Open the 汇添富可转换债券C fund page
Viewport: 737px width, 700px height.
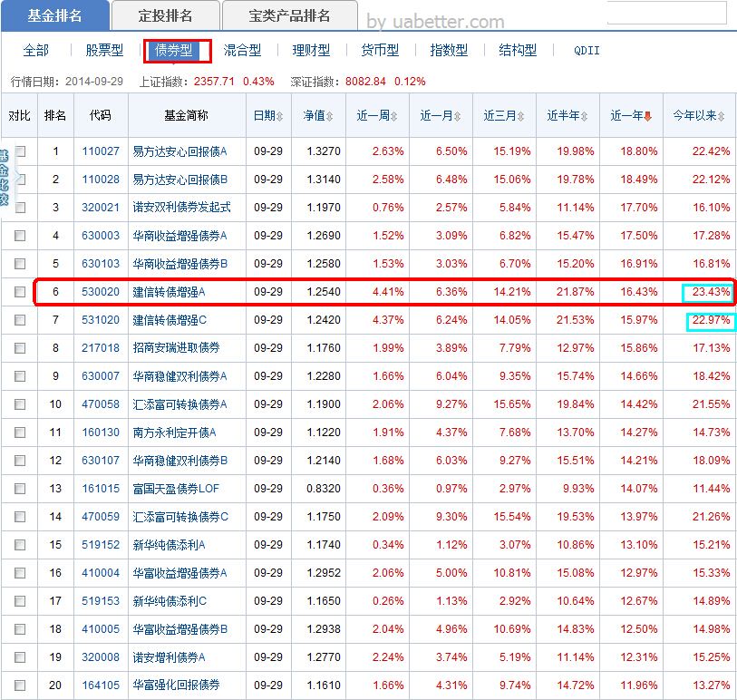[180, 517]
